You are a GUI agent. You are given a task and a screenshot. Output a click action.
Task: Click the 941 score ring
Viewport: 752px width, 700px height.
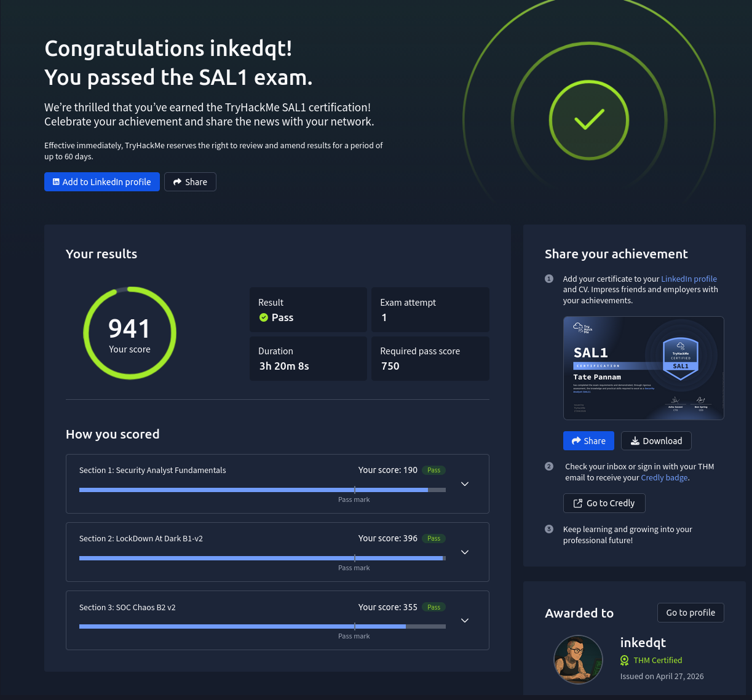click(130, 333)
